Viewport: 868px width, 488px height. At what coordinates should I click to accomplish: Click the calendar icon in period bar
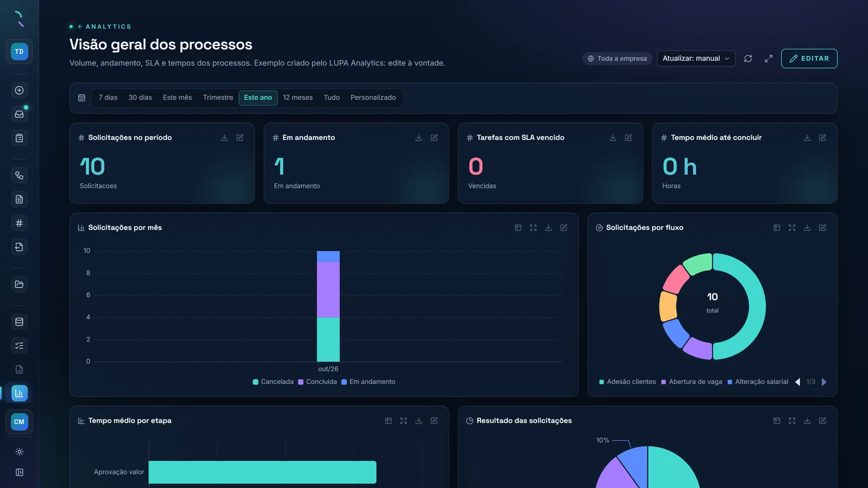point(81,98)
